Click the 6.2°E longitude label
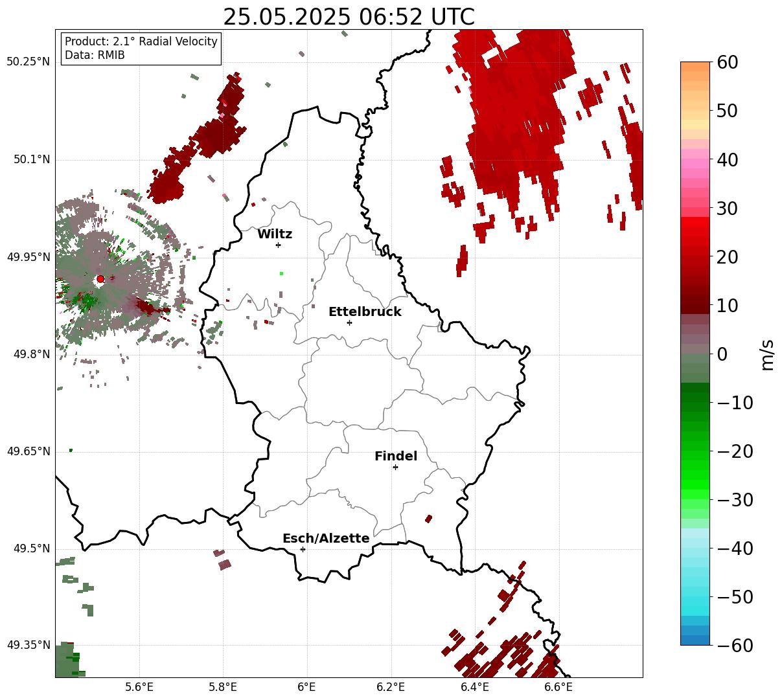 [x=391, y=687]
